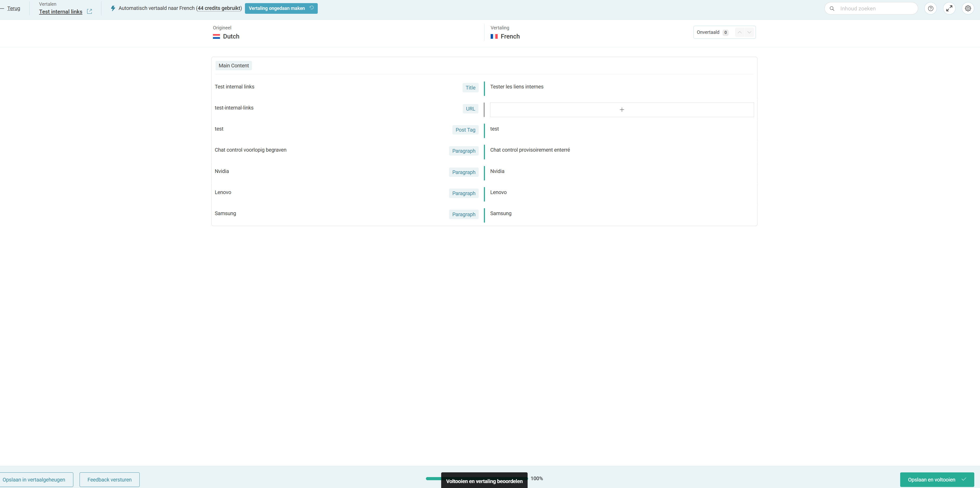Screen dimensions: 980x488
Task: Toggle fullscreen expand icon
Action: coord(949,8)
